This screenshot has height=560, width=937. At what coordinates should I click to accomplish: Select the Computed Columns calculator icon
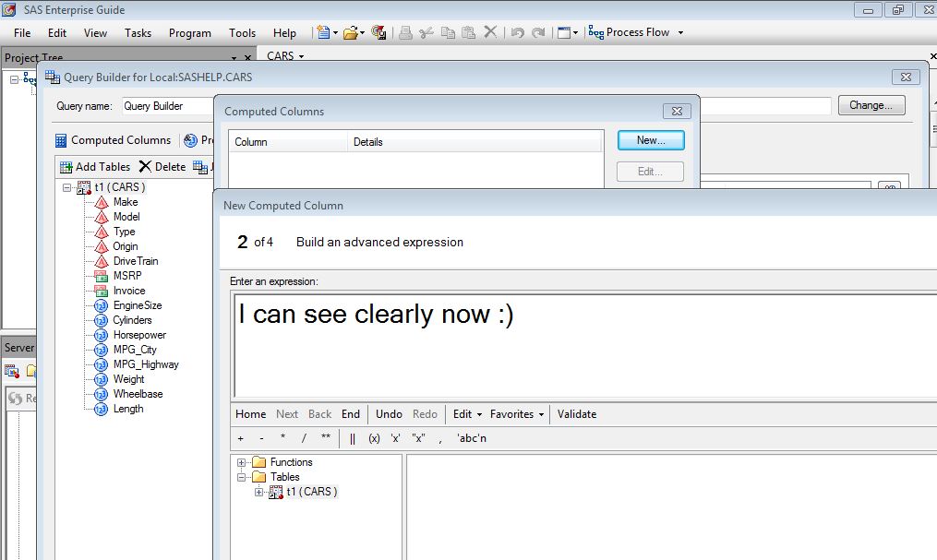pyautogui.click(x=61, y=140)
